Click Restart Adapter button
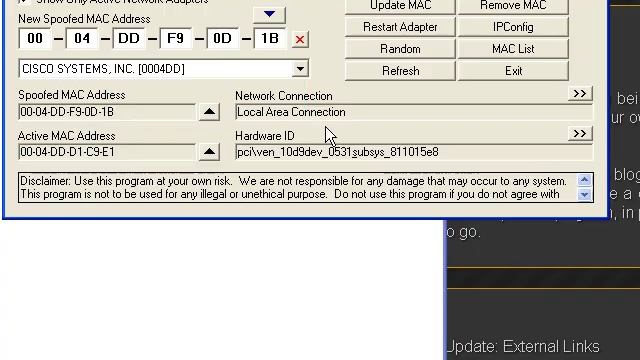 click(400, 27)
